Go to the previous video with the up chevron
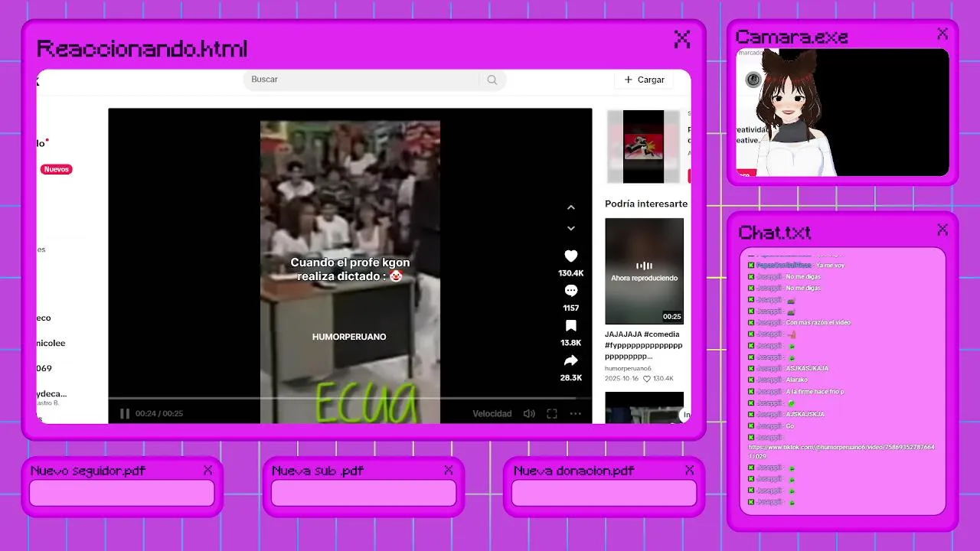 [570, 207]
